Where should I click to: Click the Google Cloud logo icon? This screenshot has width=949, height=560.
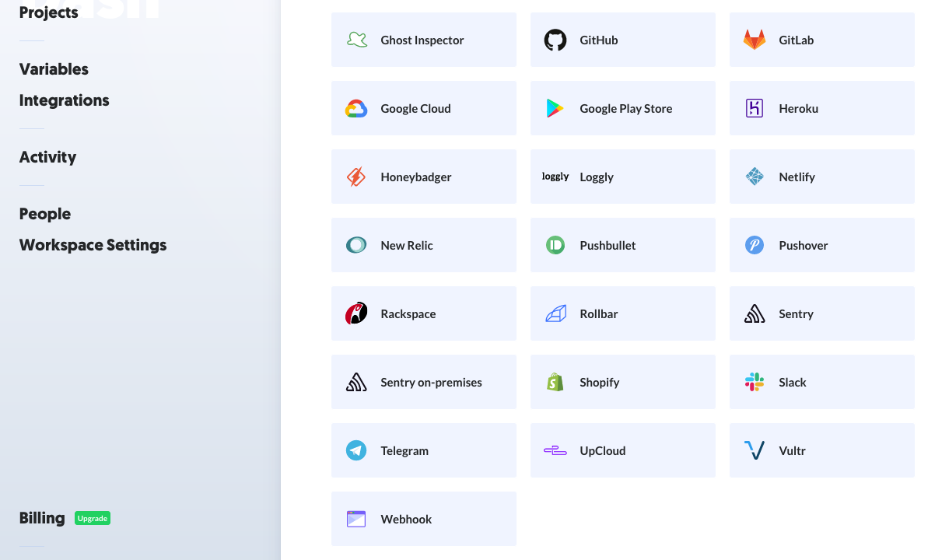[356, 108]
